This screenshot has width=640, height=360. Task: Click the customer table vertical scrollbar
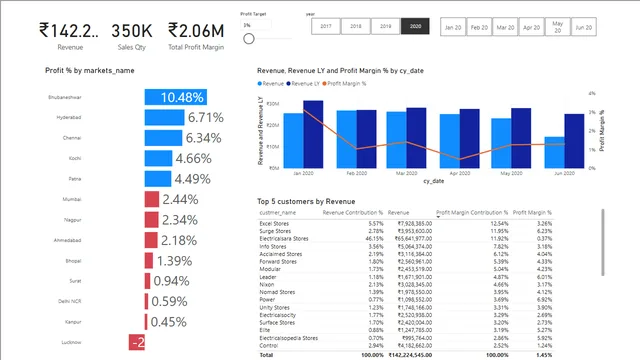[x=603, y=242]
